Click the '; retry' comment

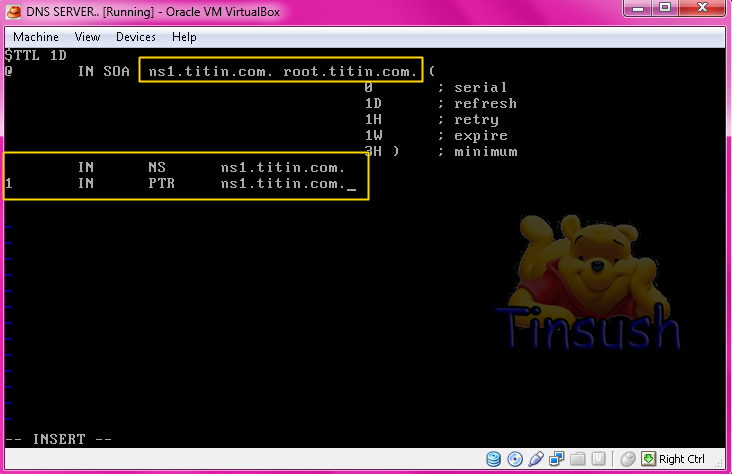468,120
